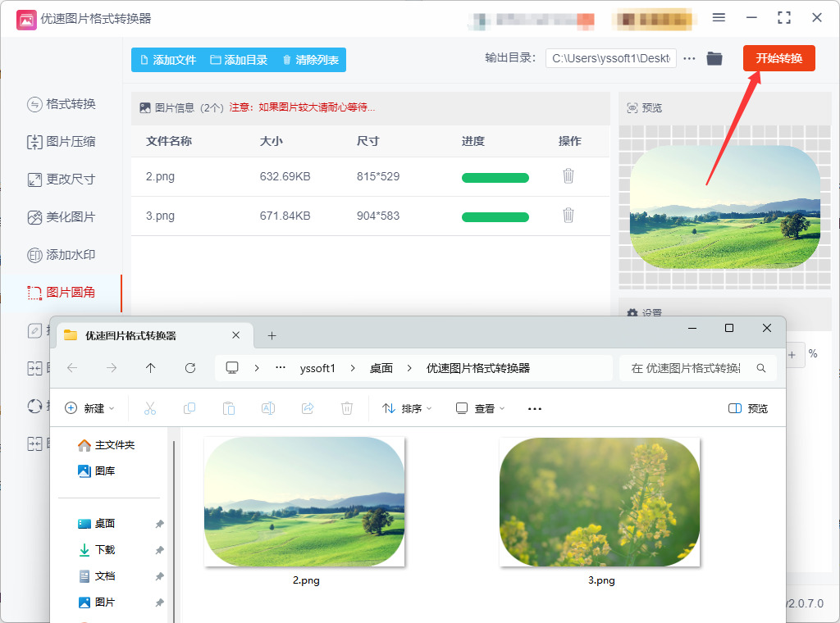Toggle fullscreen icon in converter title bar
Viewport: 840px width, 623px height.
[784, 18]
